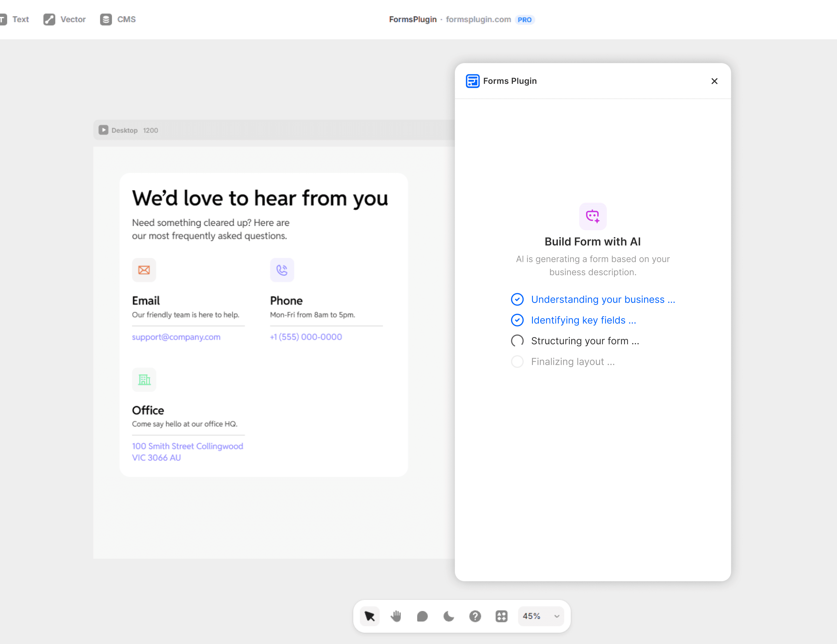
Task: Open the 45% zoom dropdown
Action: (x=532, y=616)
